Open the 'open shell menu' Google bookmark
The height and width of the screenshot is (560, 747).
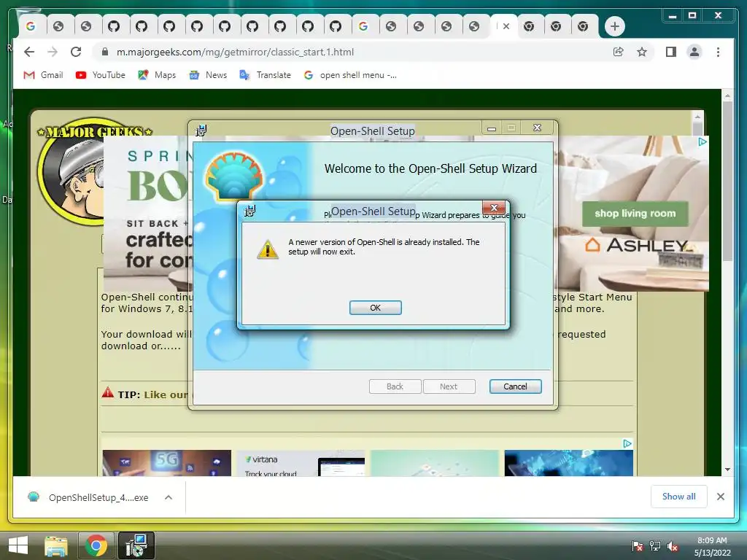(350, 75)
